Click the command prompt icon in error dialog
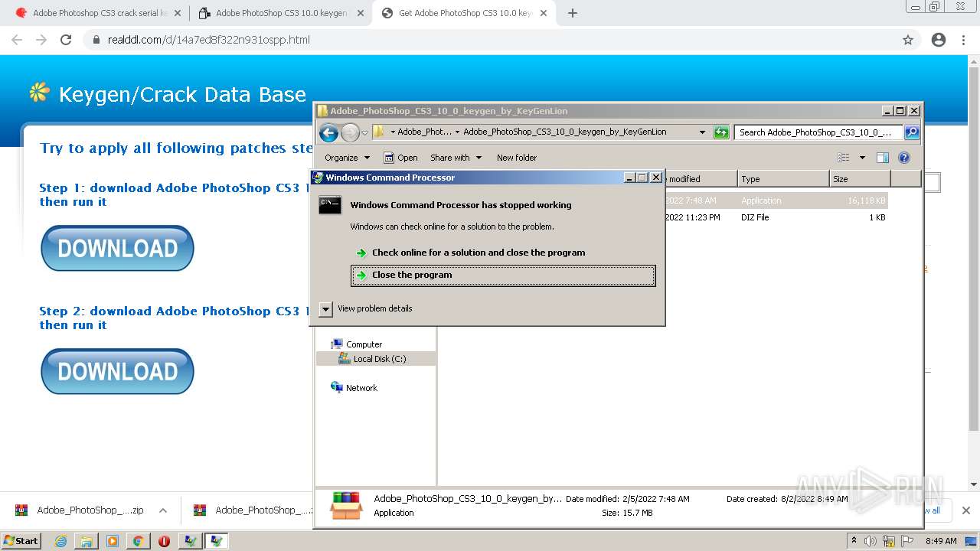The image size is (980, 551). click(x=330, y=205)
